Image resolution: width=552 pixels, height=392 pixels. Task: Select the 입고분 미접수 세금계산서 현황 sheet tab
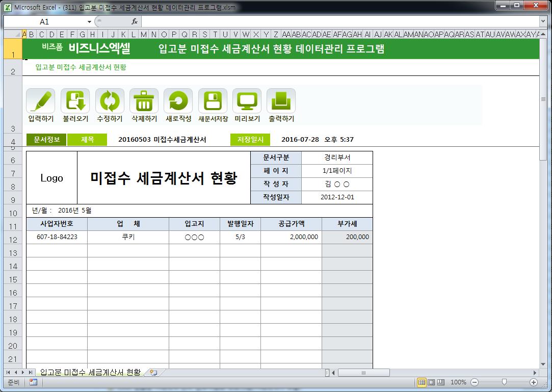(x=90, y=373)
